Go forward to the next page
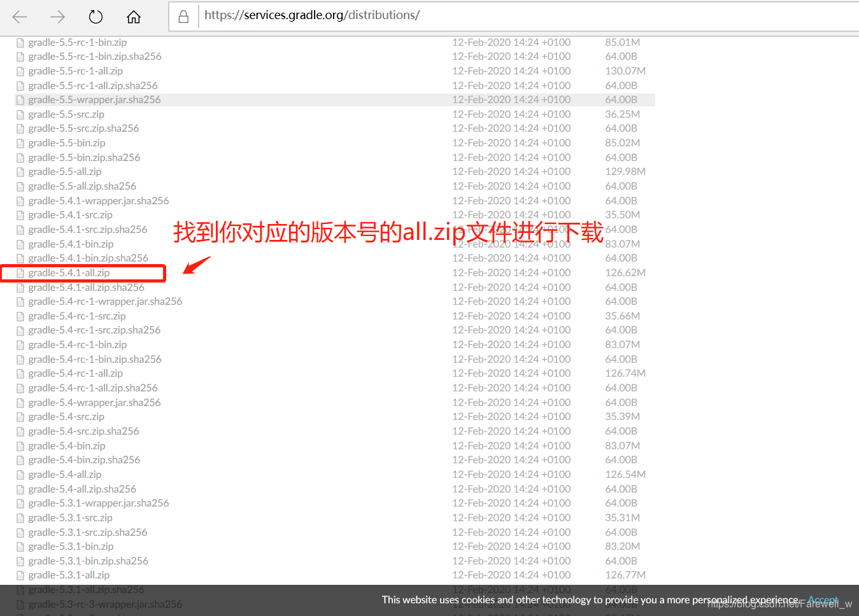The image size is (859, 616). click(58, 17)
